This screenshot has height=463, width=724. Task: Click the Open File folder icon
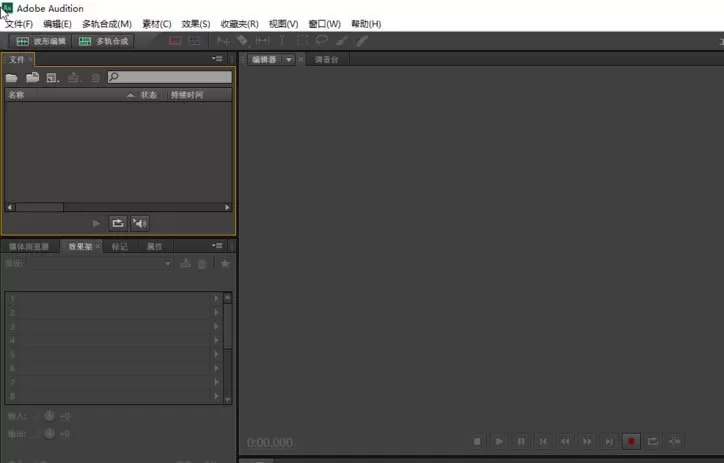pyautogui.click(x=12, y=78)
